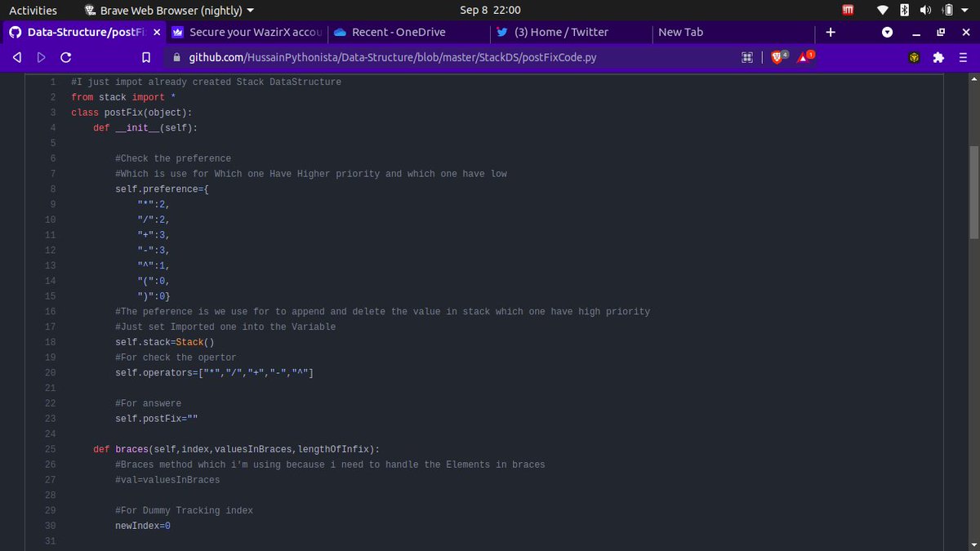Open a new tab with plus button
This screenshot has width=980, height=551.
[831, 33]
